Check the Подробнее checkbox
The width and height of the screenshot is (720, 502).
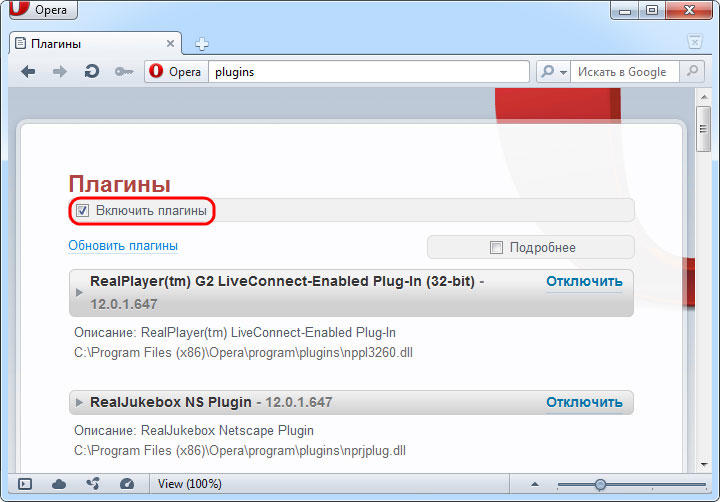[496, 247]
